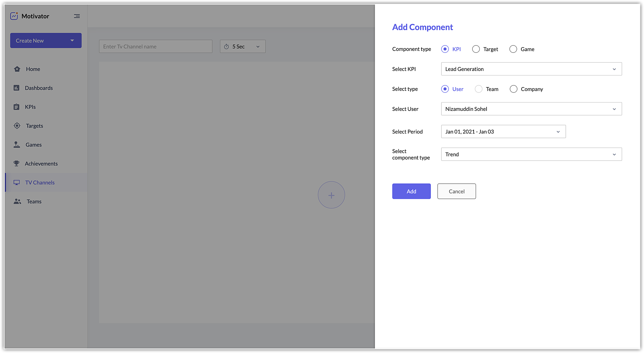Click the Games joystick icon
Viewport: 644px width, 353px height.
[17, 145]
